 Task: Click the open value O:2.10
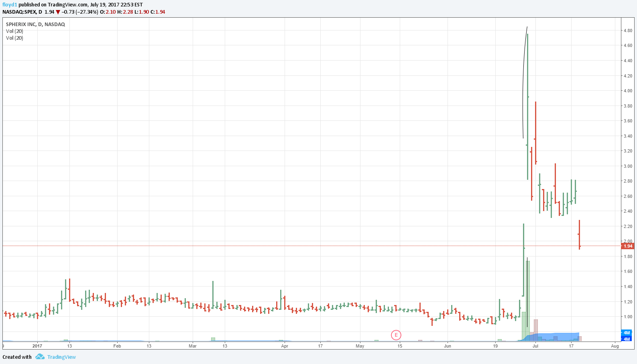108,12
